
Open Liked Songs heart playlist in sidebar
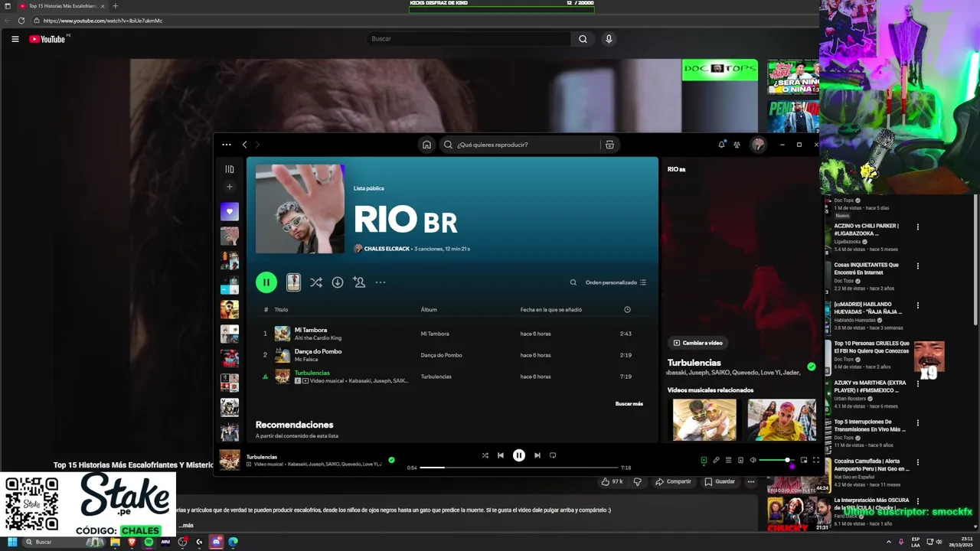click(230, 211)
